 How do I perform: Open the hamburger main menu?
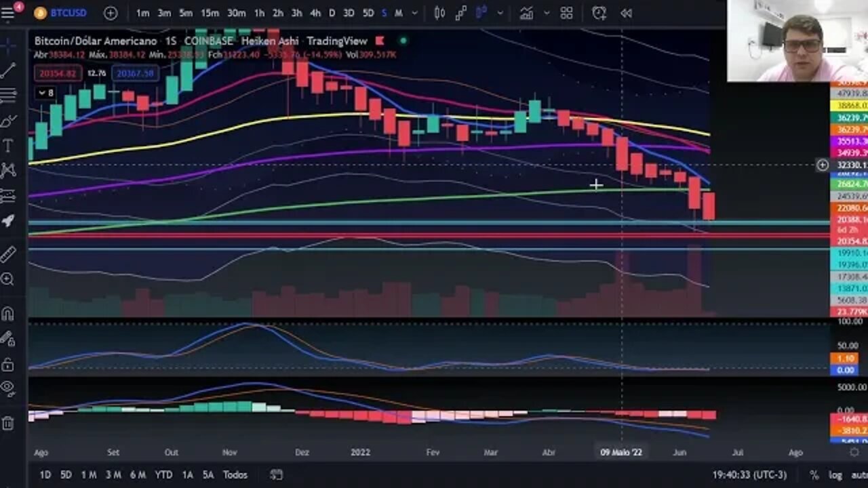coord(8,13)
